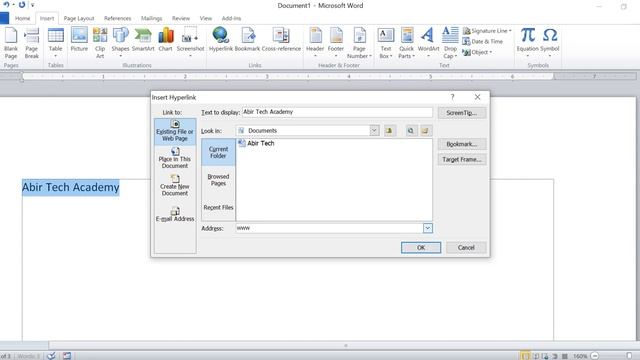The image size is (640, 360).
Task: Insert a Signature Line
Action: 487,31
